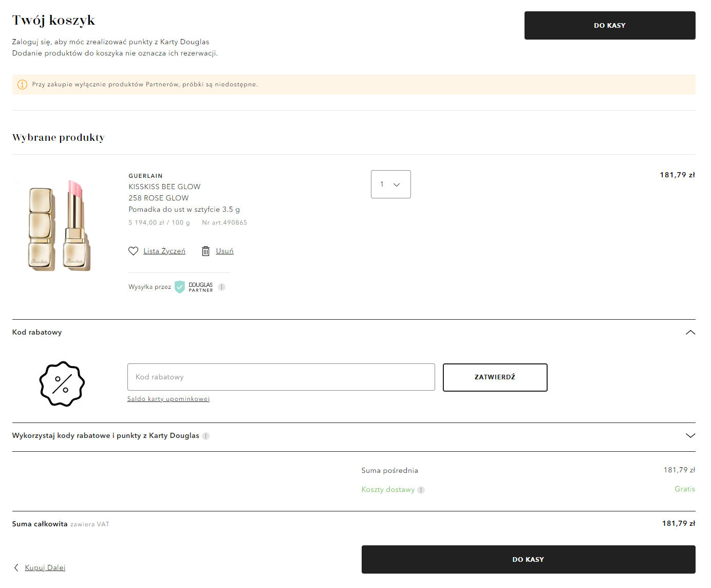This screenshot has width=711, height=588.
Task: Open the product quantity dropdown
Action: pos(390,184)
